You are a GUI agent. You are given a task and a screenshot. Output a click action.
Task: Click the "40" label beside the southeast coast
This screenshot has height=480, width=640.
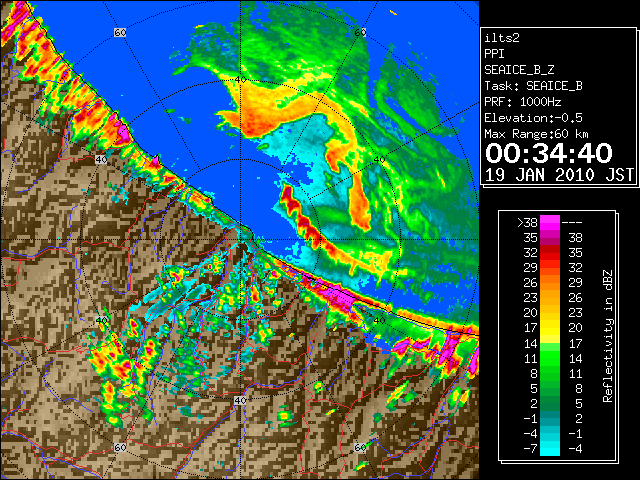380,320
